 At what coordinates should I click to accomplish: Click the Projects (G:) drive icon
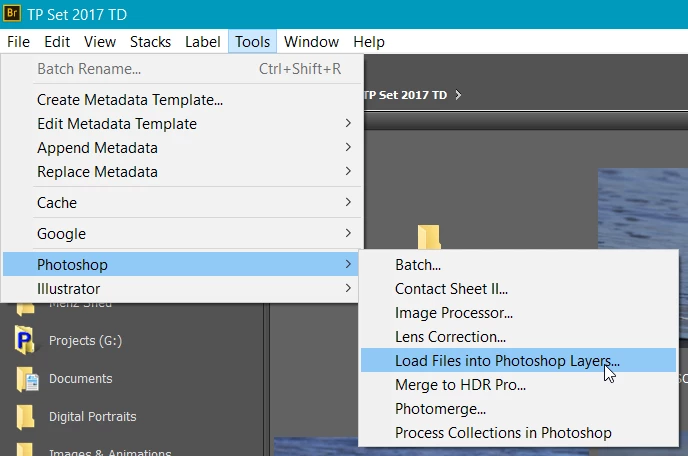tap(25, 340)
